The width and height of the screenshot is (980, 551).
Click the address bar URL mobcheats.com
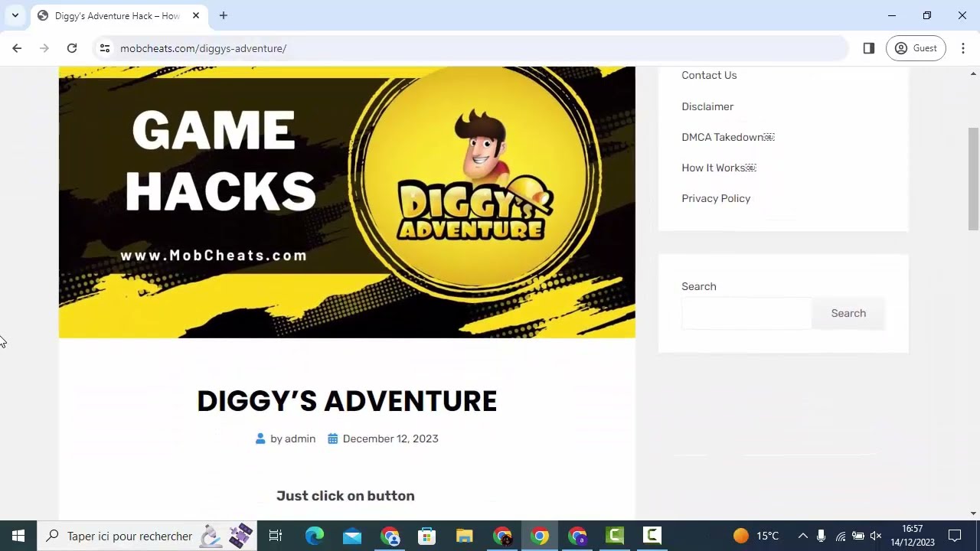pos(203,48)
